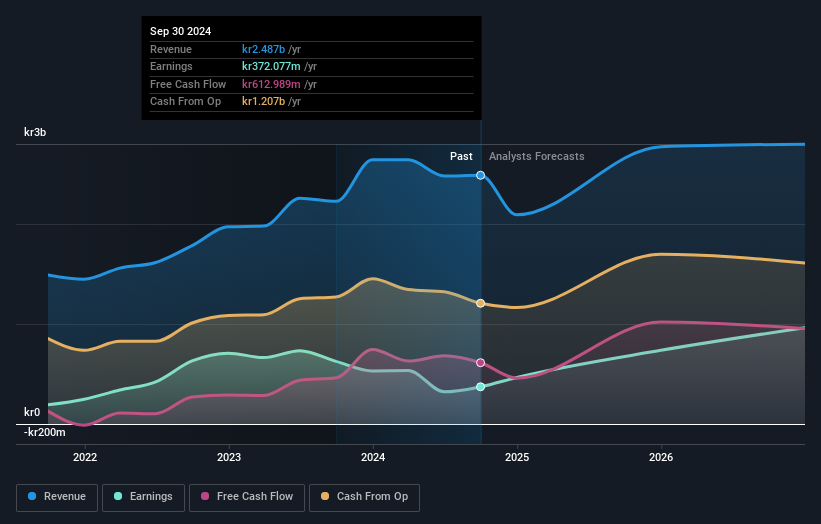Select the Free Cash Flow data point marker on the pink line
Image resolution: width=821 pixels, height=524 pixels.
(x=480, y=363)
